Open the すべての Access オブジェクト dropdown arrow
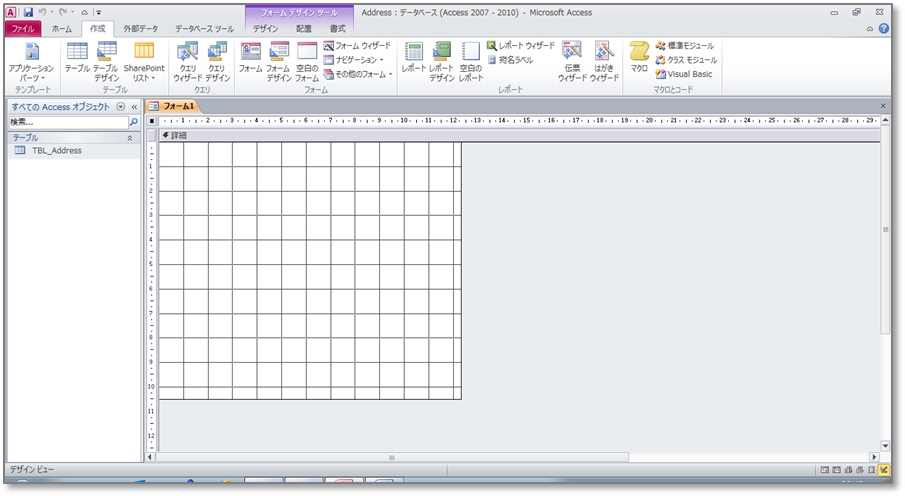 [x=121, y=107]
